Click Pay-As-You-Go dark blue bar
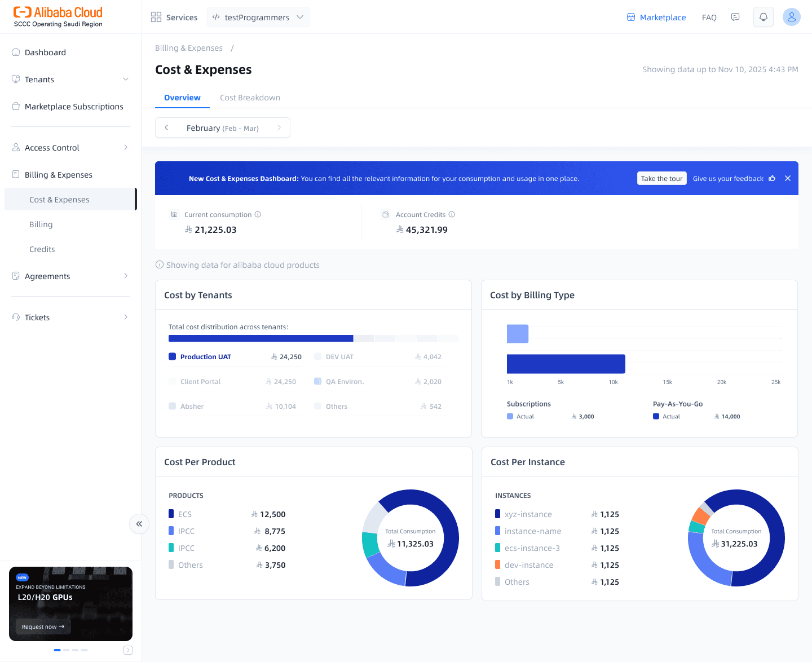 click(x=566, y=364)
